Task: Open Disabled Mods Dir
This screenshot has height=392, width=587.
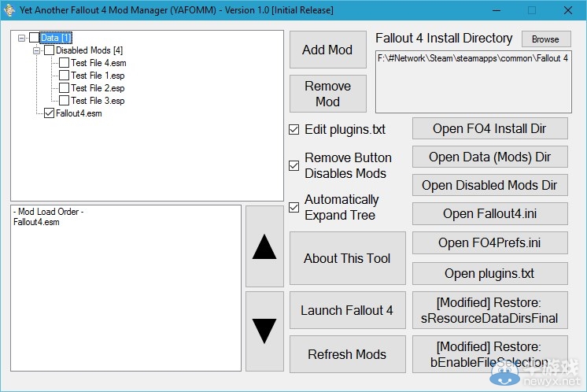Action: point(489,185)
